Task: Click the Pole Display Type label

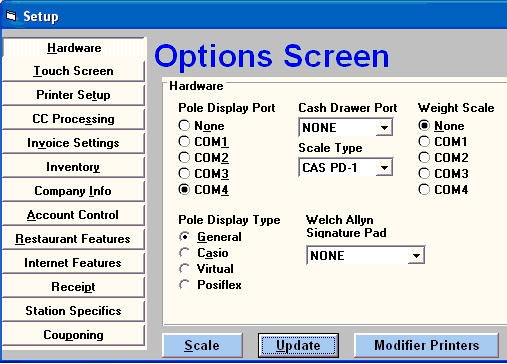Action: point(229,220)
